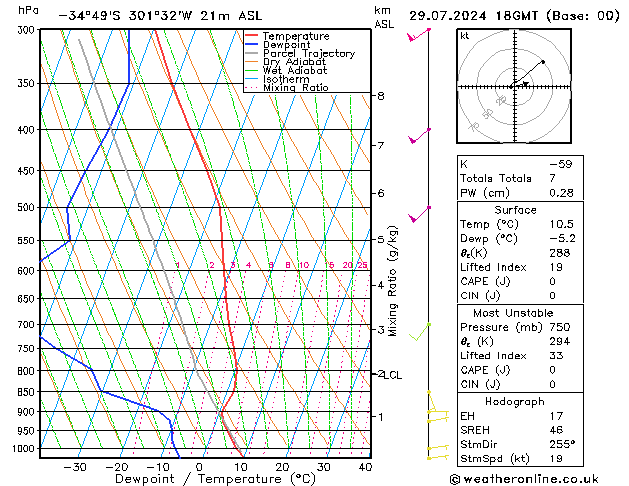Click the 8 km altitude tick label
Image resolution: width=629 pixels, height=486 pixels.
[380, 96]
